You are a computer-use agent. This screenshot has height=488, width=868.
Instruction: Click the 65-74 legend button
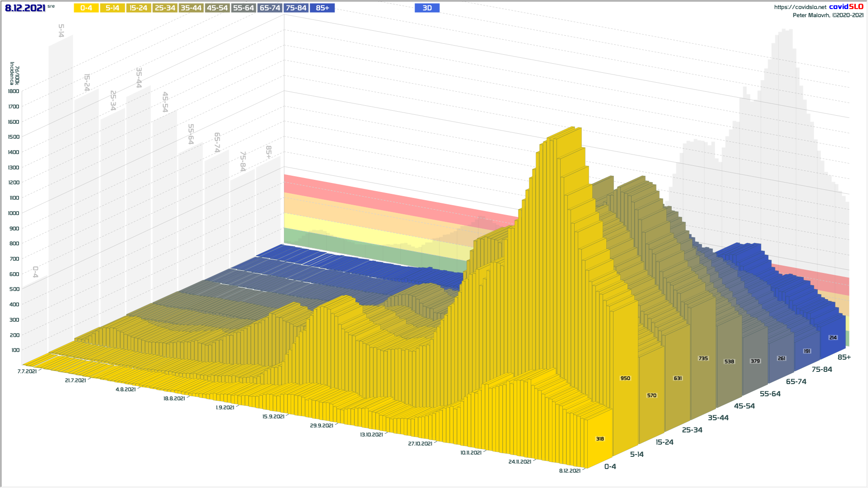(270, 8)
